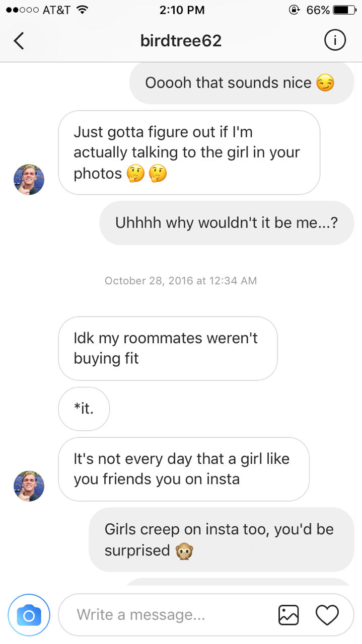Focus the Write a message field

206,615
